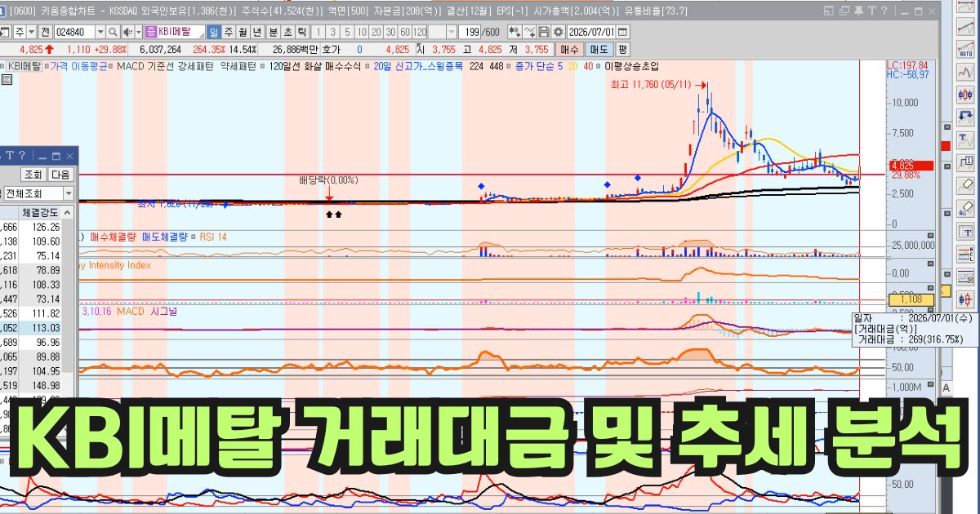Select the H-C-L horizontal lines tool
980x514 pixels.
pyautogui.click(x=966, y=254)
